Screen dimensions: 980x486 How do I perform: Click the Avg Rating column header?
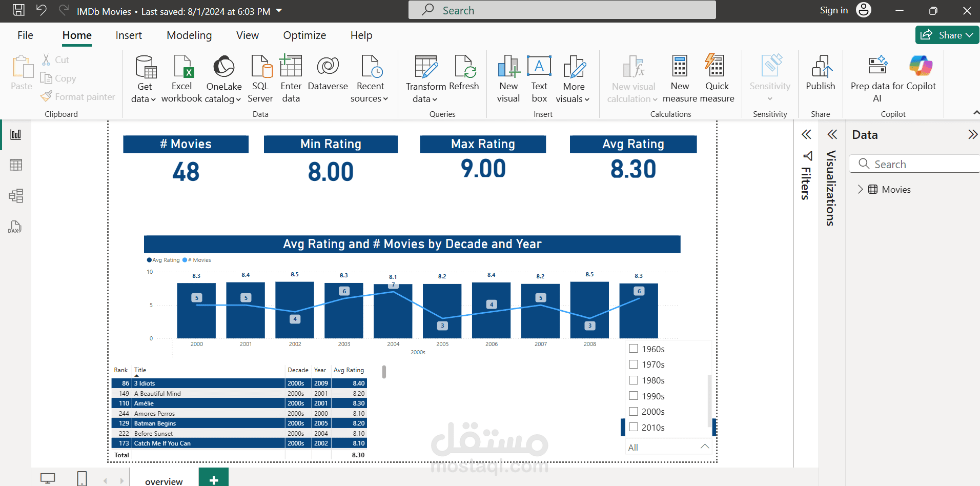(349, 370)
